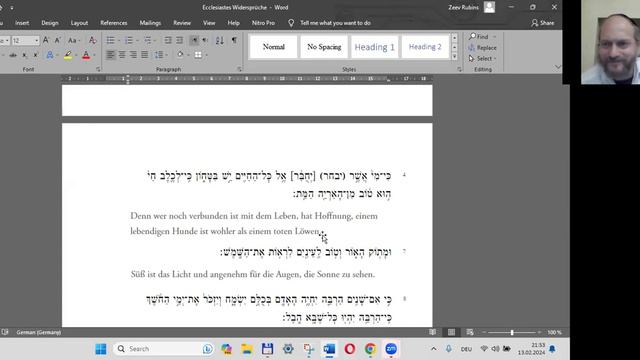This screenshot has height=360, width=640.
Task: Toggle superscript formatting
Action: pyautogui.click(x=36, y=55)
